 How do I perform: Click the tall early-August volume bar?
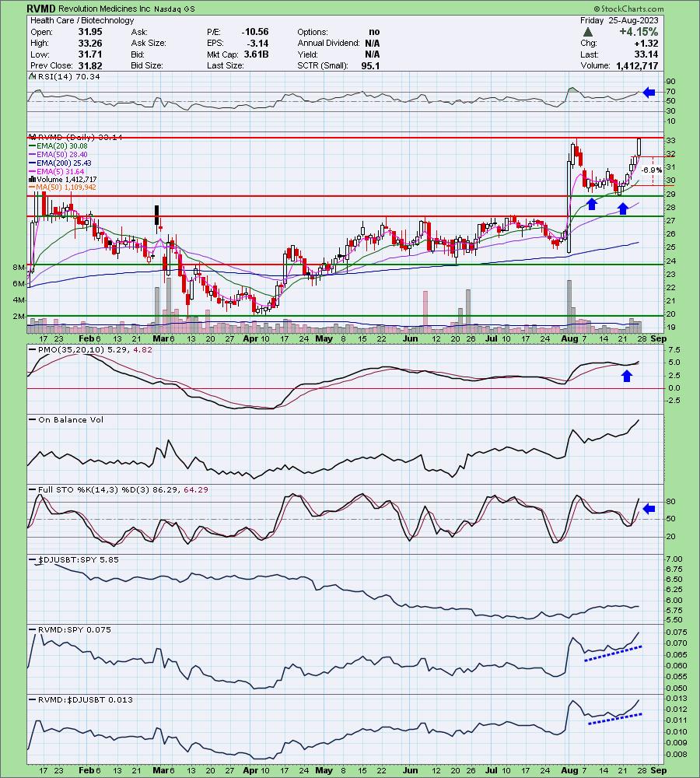pos(569,306)
